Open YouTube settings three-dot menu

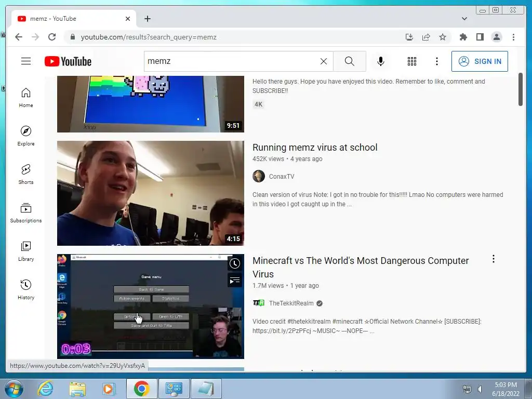[x=436, y=61]
